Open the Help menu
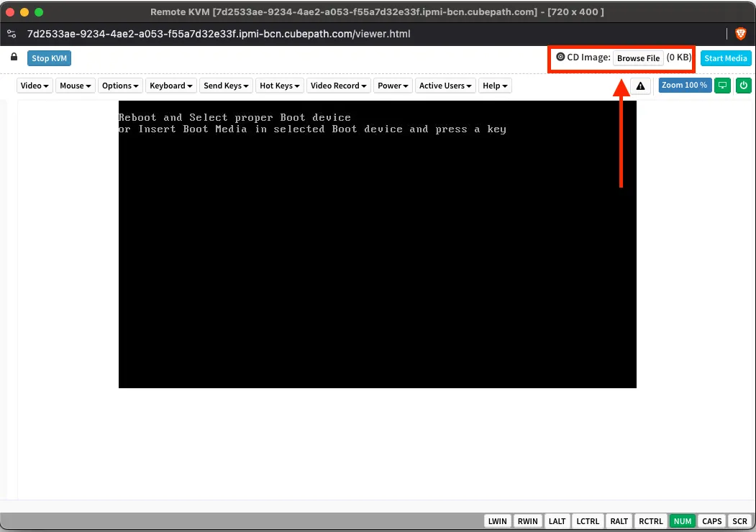756x532 pixels. [x=495, y=86]
